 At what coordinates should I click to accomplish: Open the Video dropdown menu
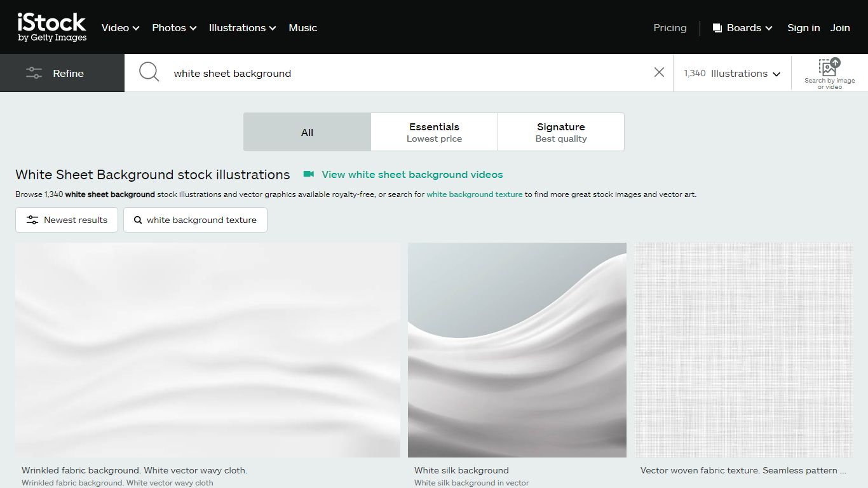[x=120, y=28]
